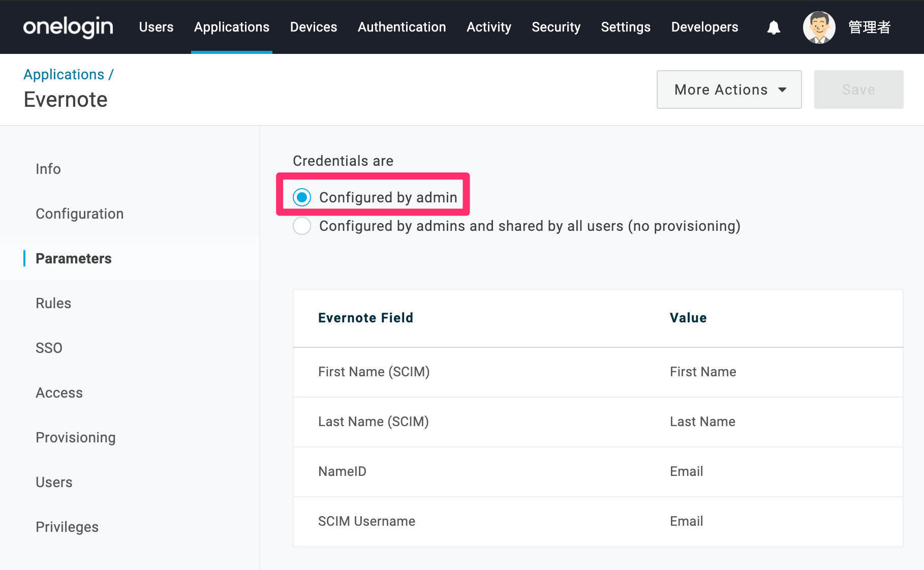Click the Email value in SCIM Username row
This screenshot has height=570, width=924.
[686, 521]
